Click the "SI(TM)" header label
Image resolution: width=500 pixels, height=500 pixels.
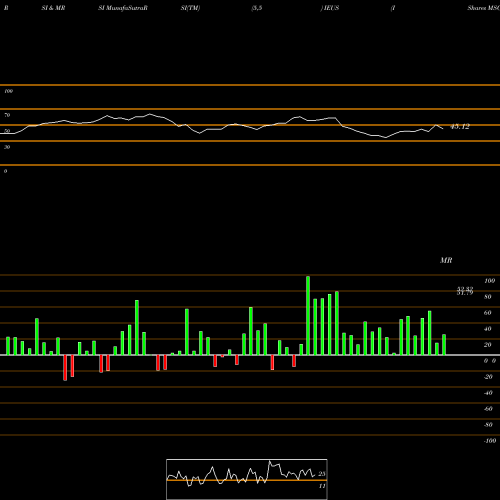coord(190,8)
